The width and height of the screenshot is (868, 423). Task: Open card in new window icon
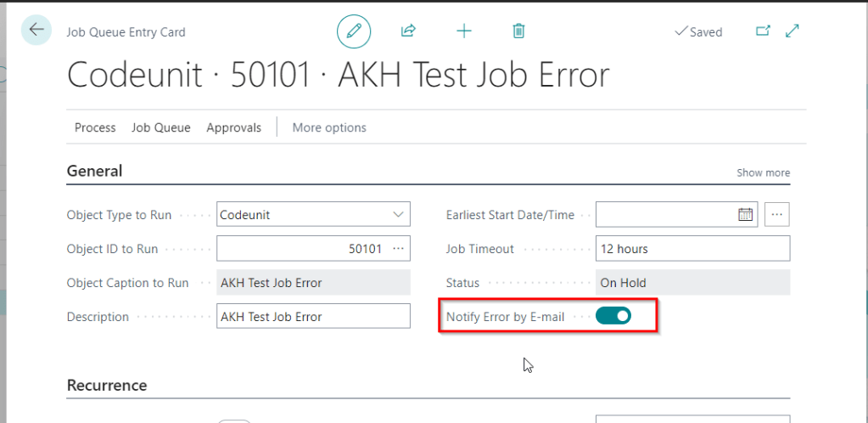point(762,31)
